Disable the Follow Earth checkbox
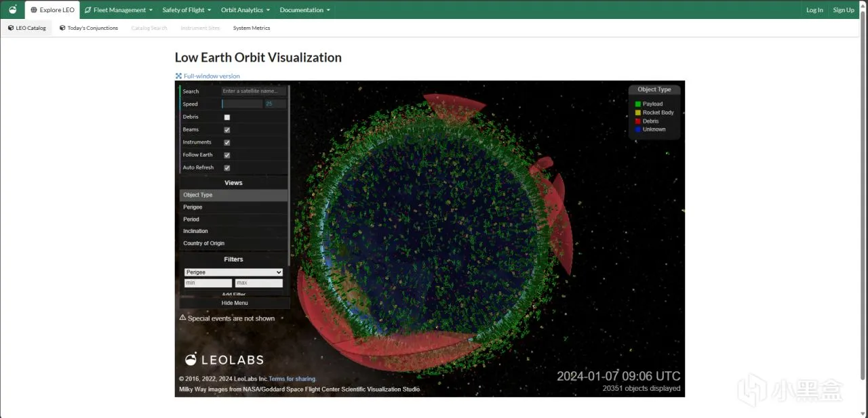Image resolution: width=868 pixels, height=418 pixels. click(227, 155)
